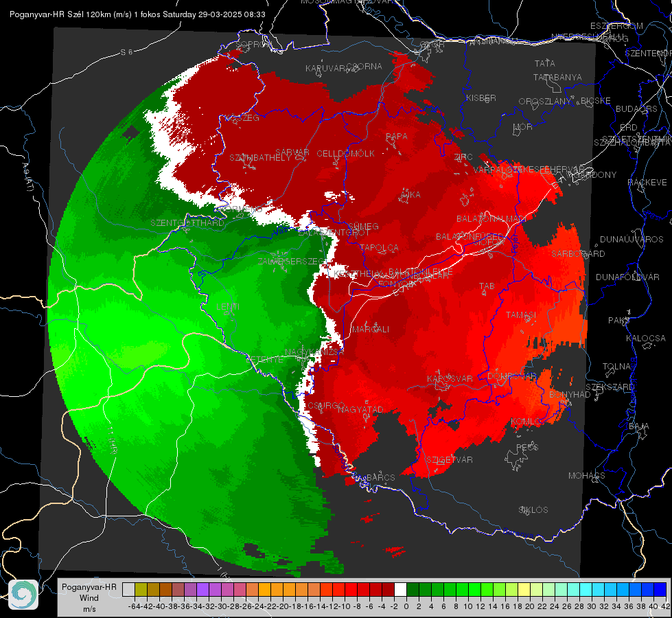This screenshot has height=618, width=672.
Task: Click the light gray swatch left of -64
Action: [128, 590]
